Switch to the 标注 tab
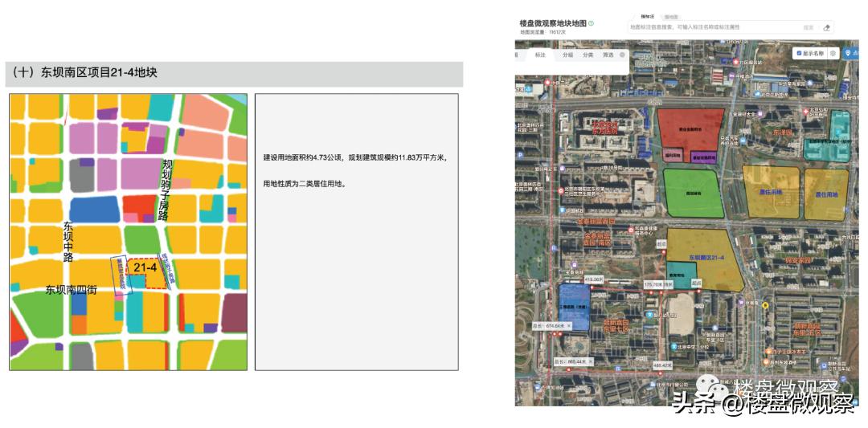Screen dimensions: 868x428 coord(540,55)
